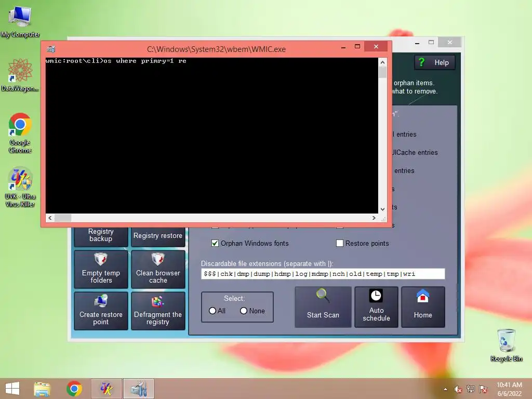
Task: Open My Computer desktop icon
Action: coord(20,21)
